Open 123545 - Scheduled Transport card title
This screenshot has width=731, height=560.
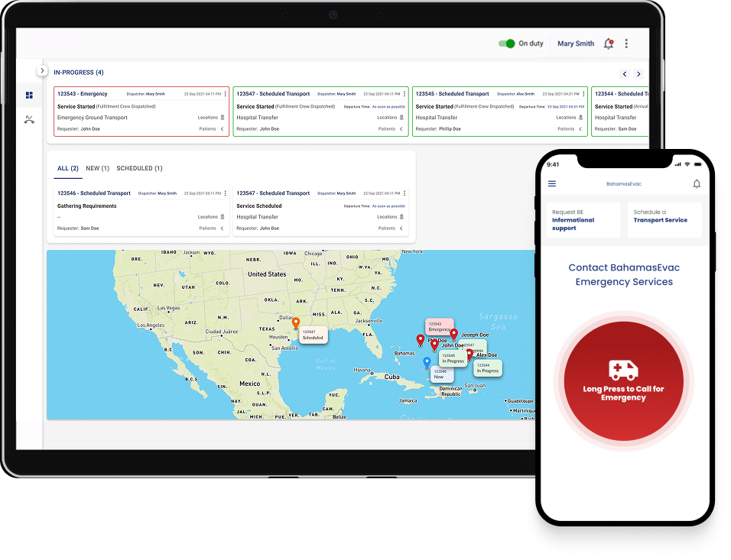point(452,94)
